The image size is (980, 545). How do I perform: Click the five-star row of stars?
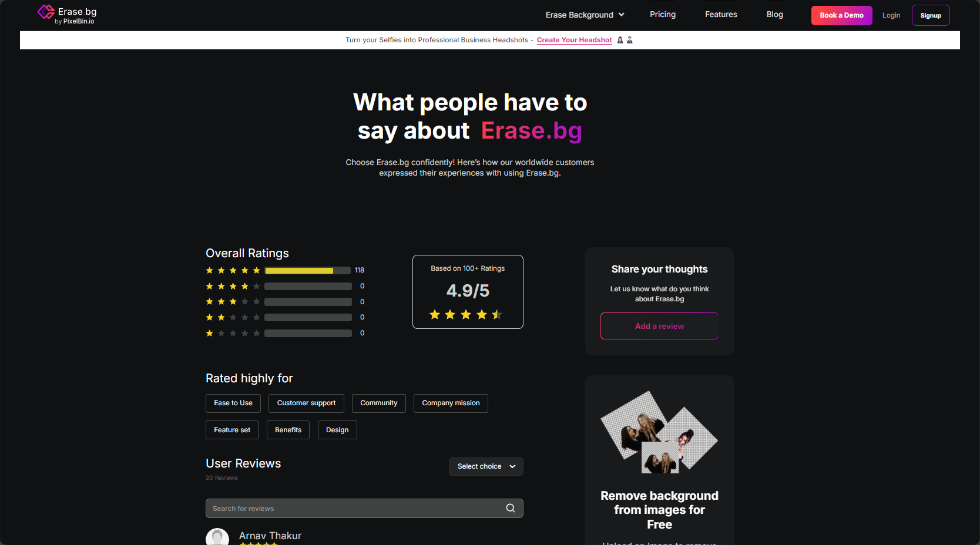pos(233,271)
